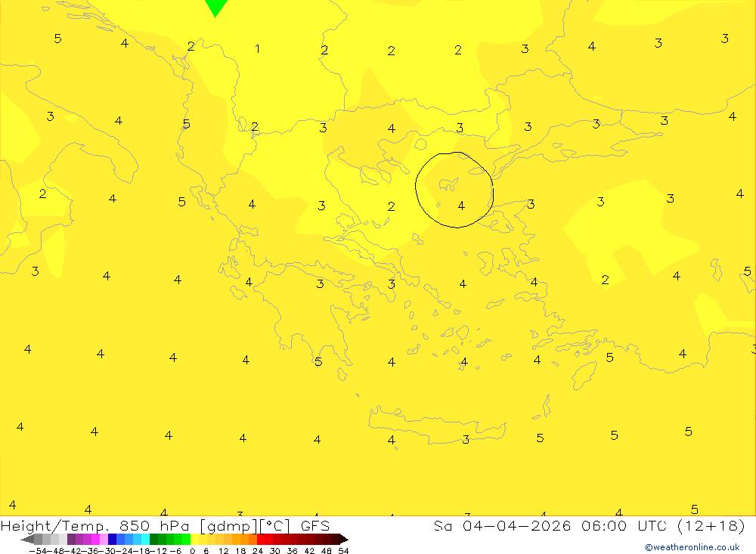756x554 pixels.
Task: Click the bright magenta legend swatch
Action: coord(95,539)
